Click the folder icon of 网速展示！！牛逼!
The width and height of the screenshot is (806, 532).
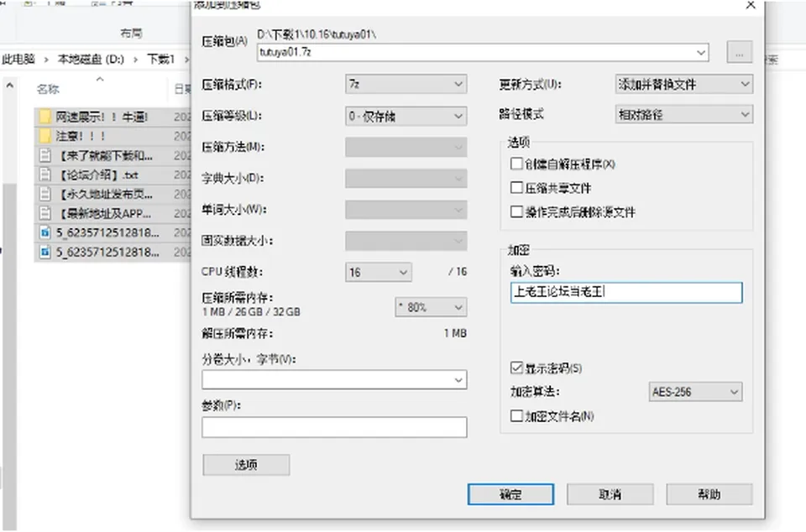(x=45, y=117)
